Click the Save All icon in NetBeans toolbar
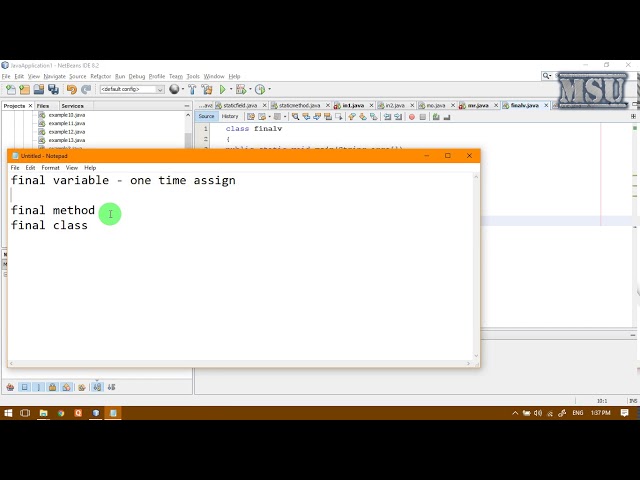The height and width of the screenshot is (480, 640). 53,89
